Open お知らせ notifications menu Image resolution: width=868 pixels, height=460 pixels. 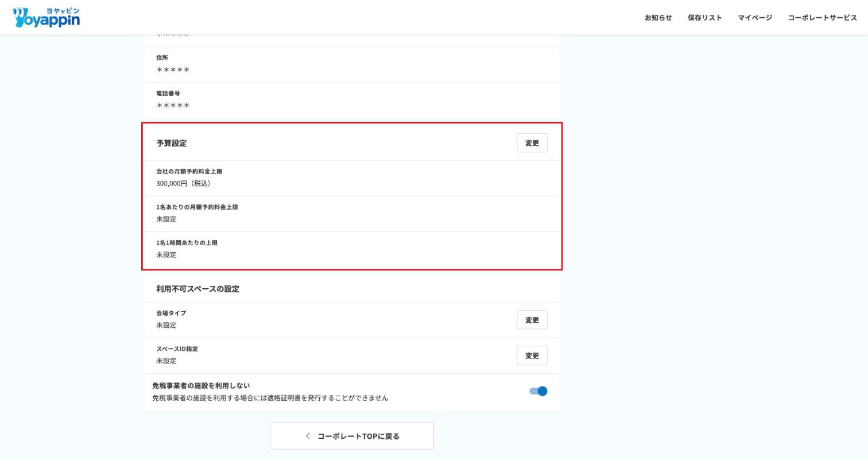click(x=658, y=18)
